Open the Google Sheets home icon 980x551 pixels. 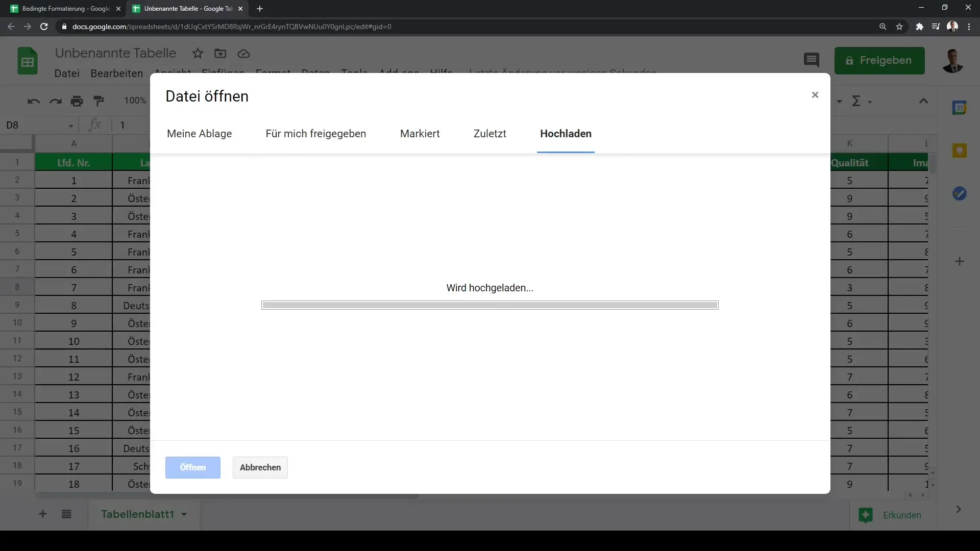[28, 61]
